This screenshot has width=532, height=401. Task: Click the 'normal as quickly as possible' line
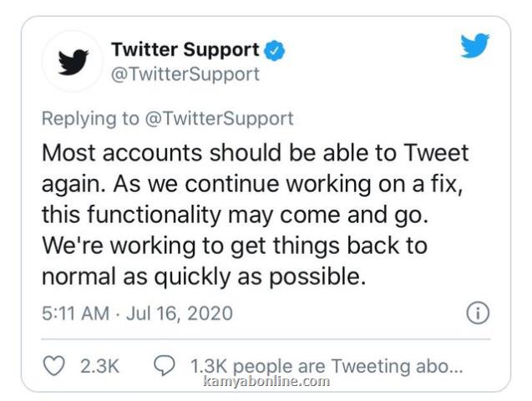point(204,277)
